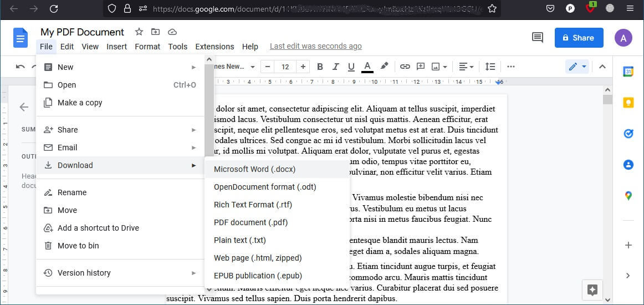
Task: Open the Edit menu
Action: [x=67, y=47]
